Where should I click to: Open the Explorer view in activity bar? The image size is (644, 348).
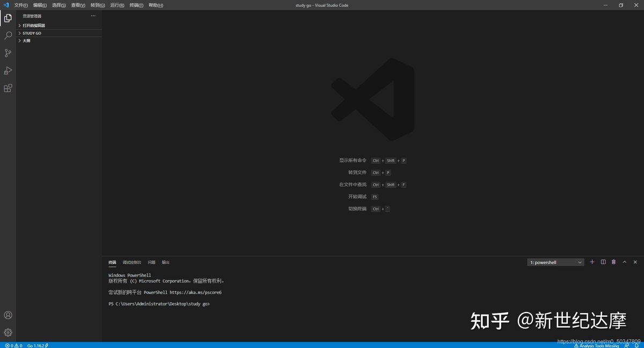click(x=8, y=18)
